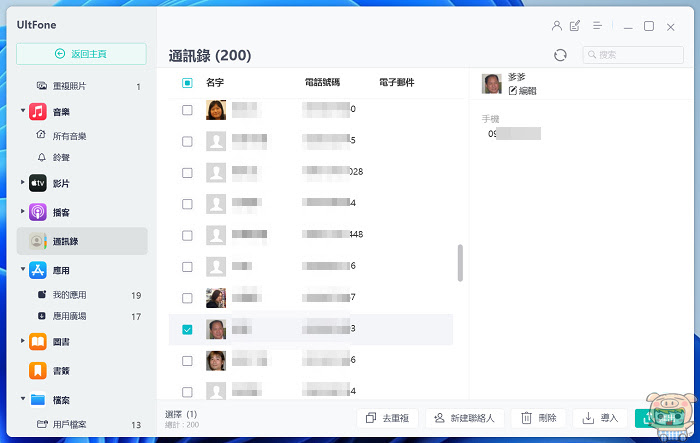Uncheck the selected contact's checkbox
Image resolution: width=700 pixels, height=443 pixels.
pos(187,330)
